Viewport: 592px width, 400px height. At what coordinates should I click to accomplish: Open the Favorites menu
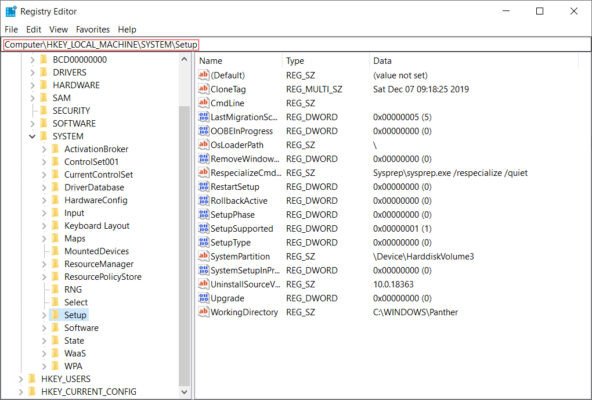pyautogui.click(x=93, y=29)
